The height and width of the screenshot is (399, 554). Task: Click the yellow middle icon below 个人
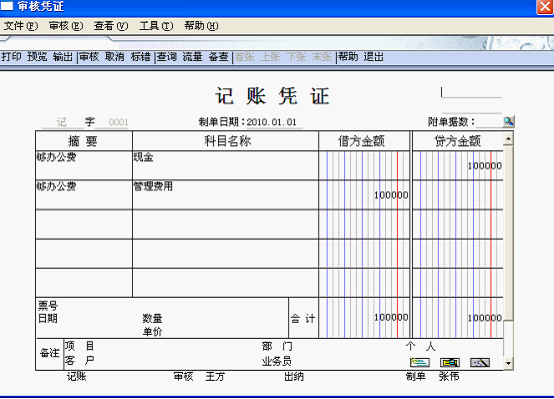pos(450,362)
